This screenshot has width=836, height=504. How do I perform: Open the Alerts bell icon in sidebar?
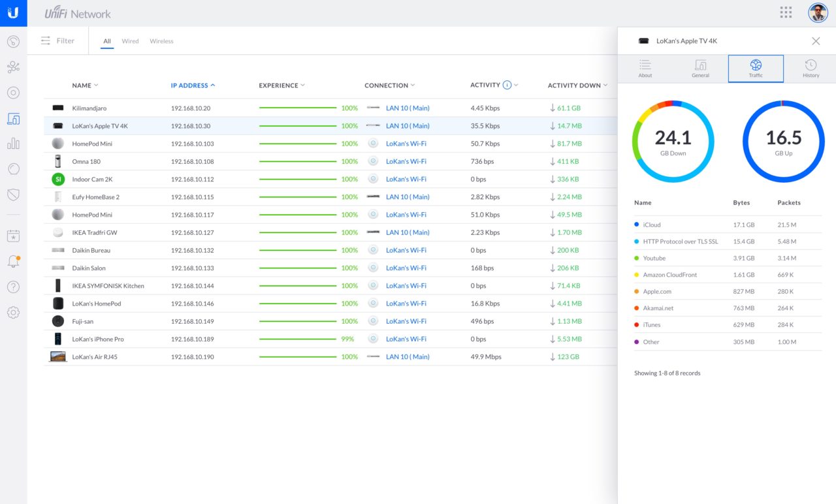[13, 261]
